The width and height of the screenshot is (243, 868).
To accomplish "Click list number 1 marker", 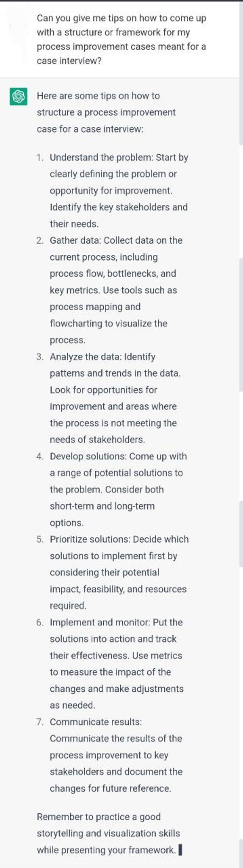I will (40, 158).
